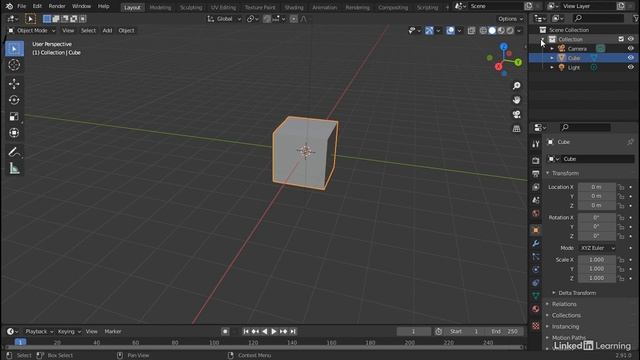
Task: Jump to timeline end
Action: 293,331
